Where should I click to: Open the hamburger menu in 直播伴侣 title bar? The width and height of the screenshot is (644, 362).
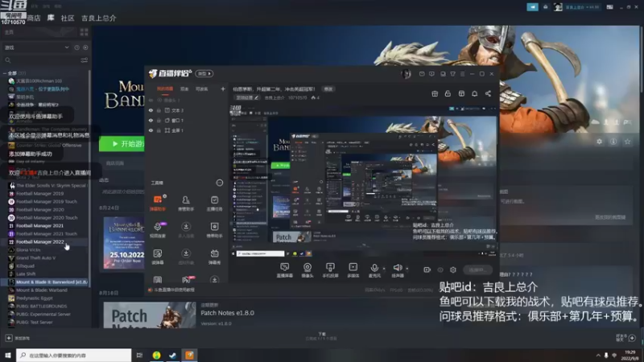462,74
